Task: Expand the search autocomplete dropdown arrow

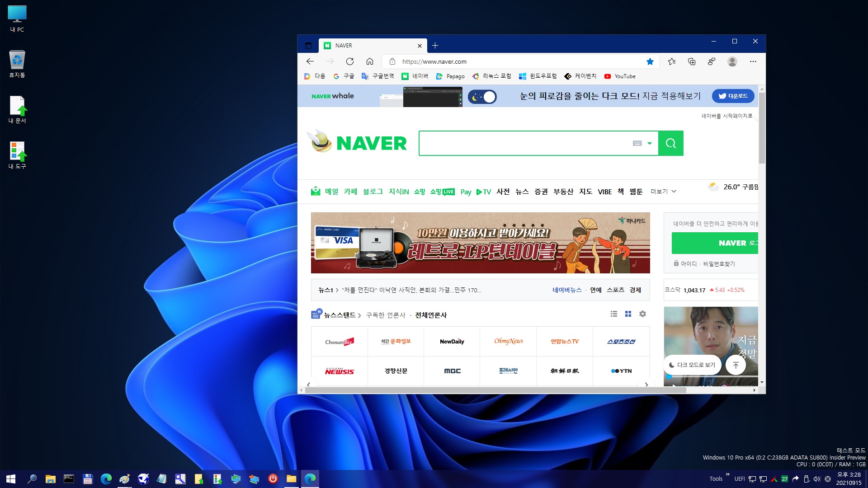Action: click(x=650, y=143)
